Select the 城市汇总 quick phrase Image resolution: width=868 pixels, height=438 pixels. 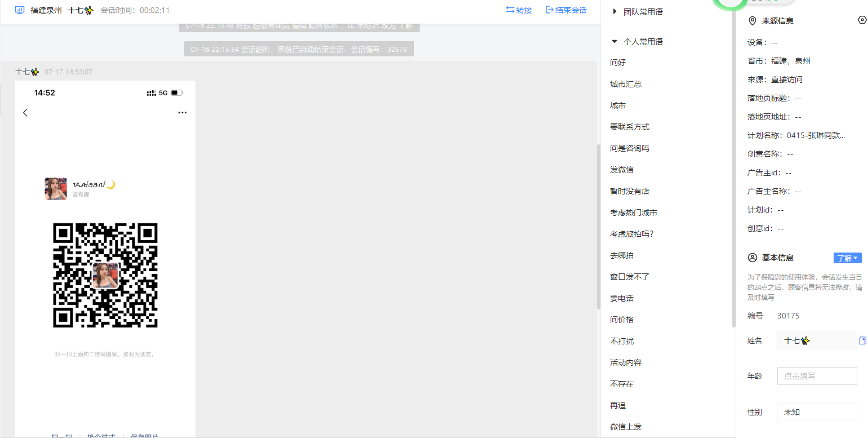coord(626,84)
